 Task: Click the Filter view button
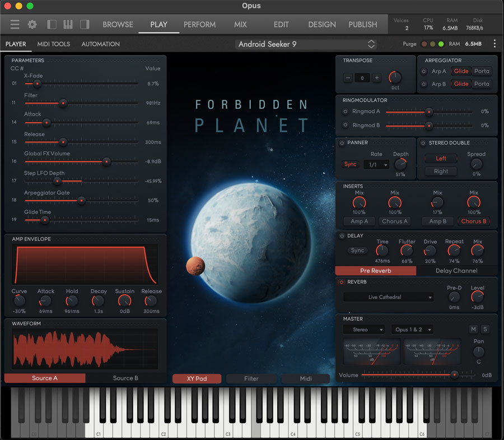pyautogui.click(x=251, y=378)
